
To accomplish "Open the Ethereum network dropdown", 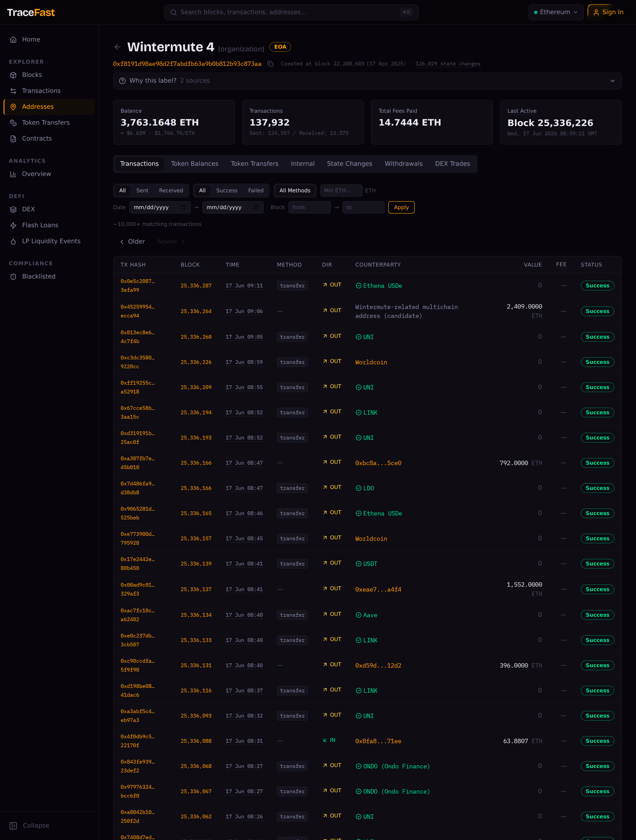I will [556, 12].
